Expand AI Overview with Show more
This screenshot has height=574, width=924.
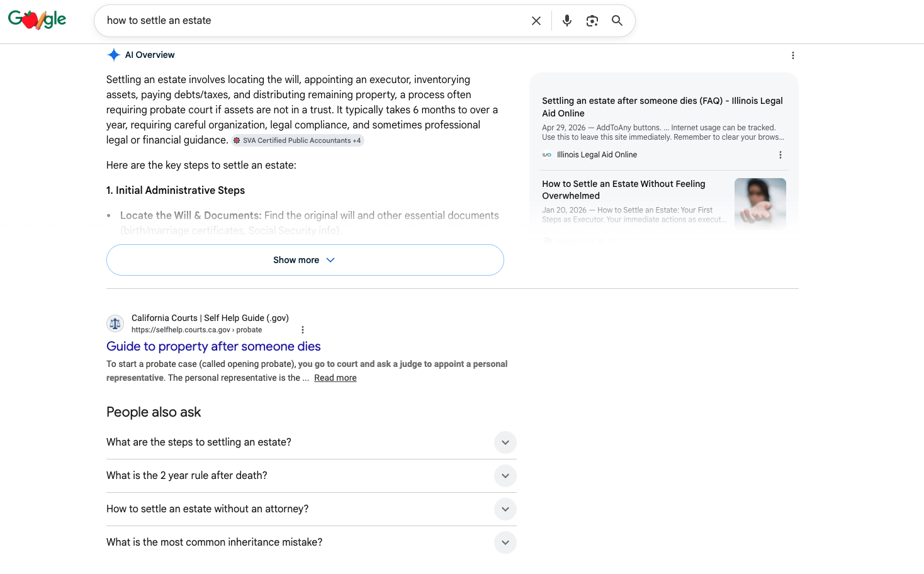point(305,260)
